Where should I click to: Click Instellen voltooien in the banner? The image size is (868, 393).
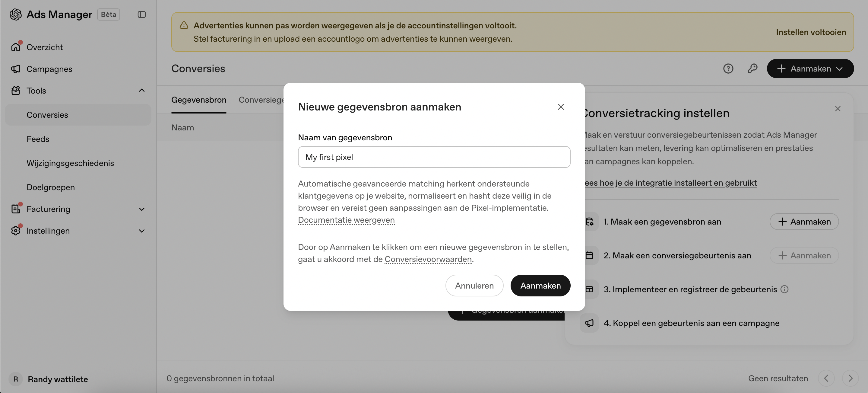811,32
